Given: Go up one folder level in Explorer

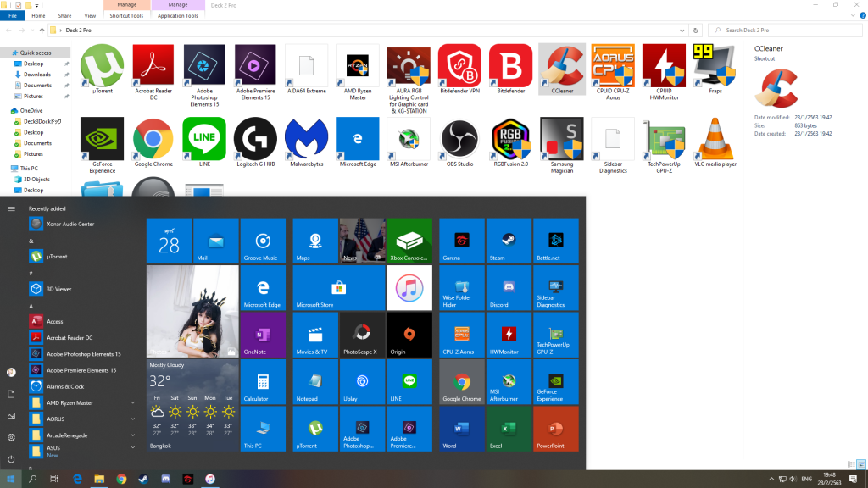Looking at the screenshot, I should 42,30.
